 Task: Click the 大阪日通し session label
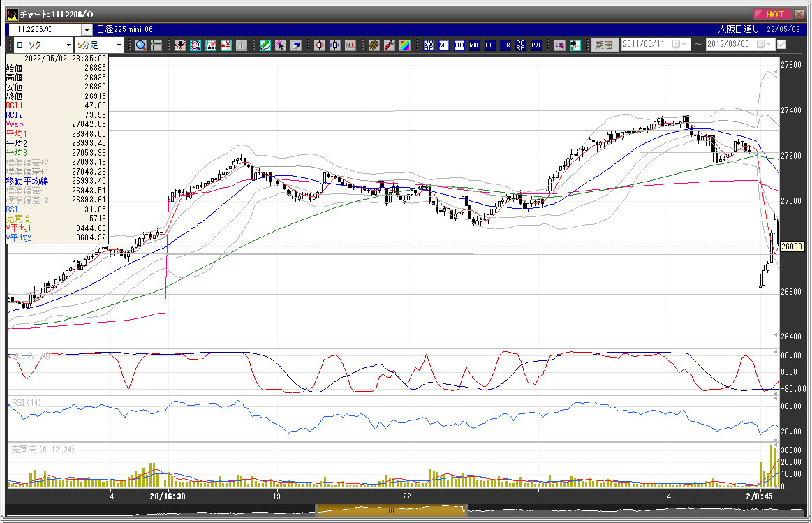pos(738,29)
